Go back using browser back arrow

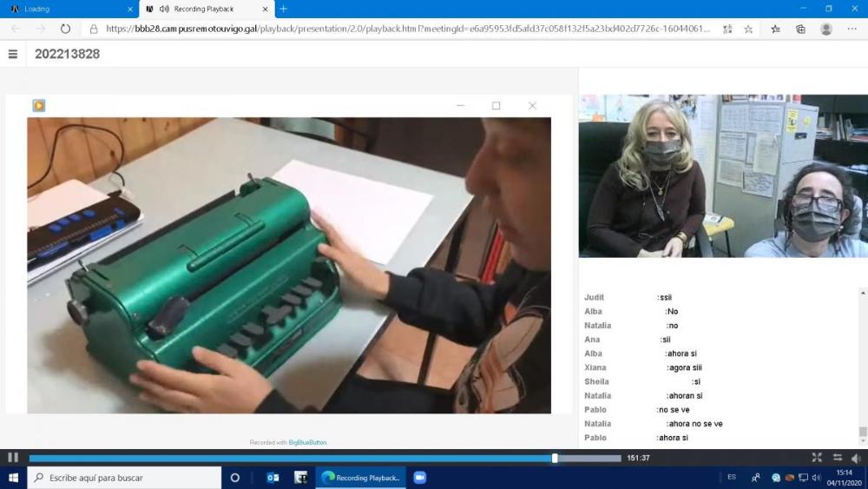click(x=16, y=29)
